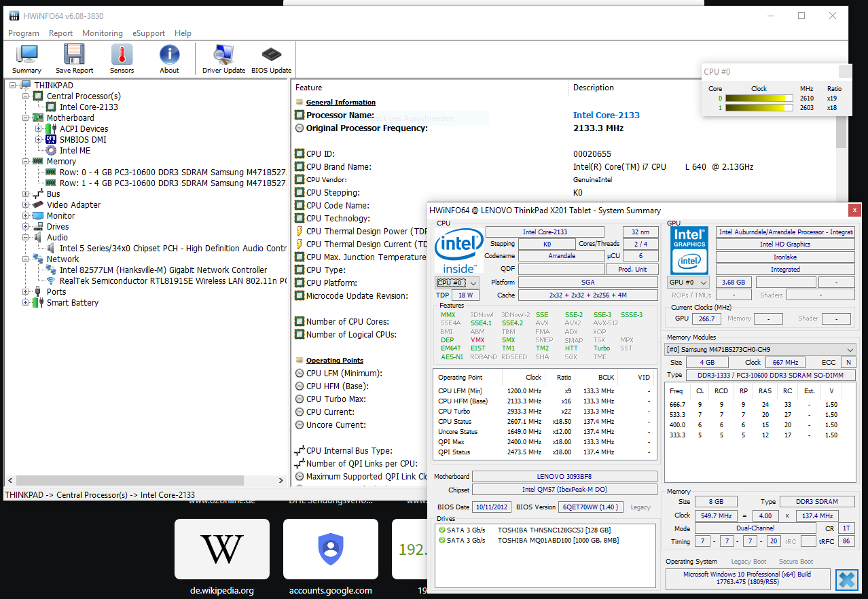
Task: Open the Report menu
Action: point(60,33)
